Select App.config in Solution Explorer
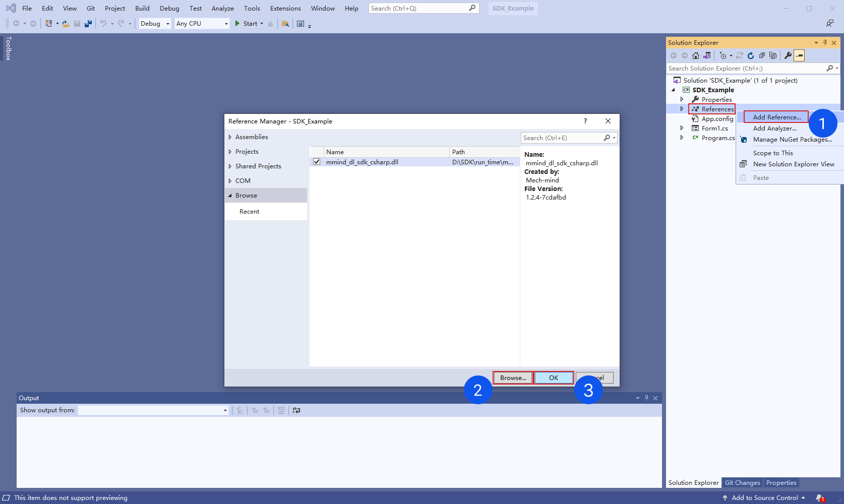844x504 pixels. (x=717, y=119)
